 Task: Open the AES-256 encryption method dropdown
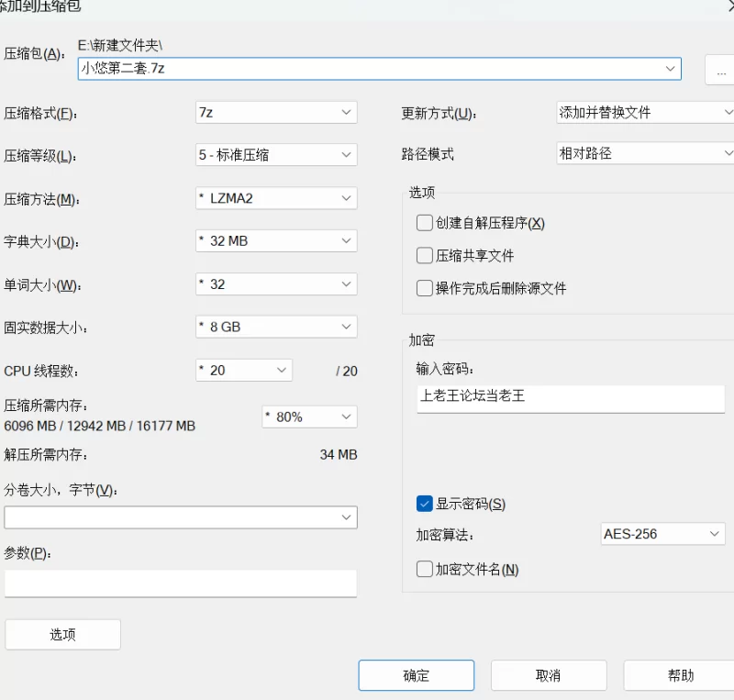pos(662,534)
